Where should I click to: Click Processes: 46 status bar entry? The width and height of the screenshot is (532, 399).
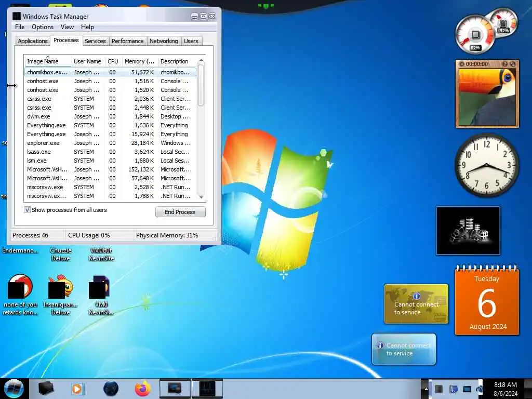(x=30, y=235)
